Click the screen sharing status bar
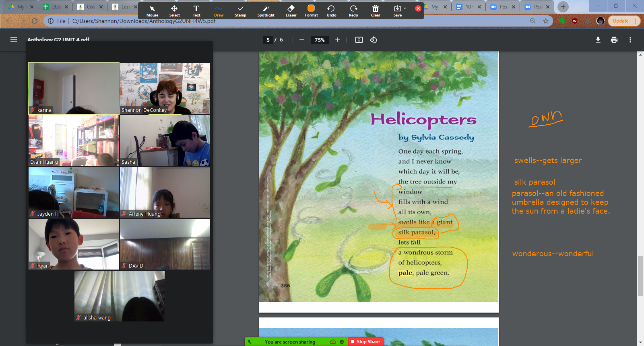Viewport: 644px width, 346px height. tap(296, 342)
